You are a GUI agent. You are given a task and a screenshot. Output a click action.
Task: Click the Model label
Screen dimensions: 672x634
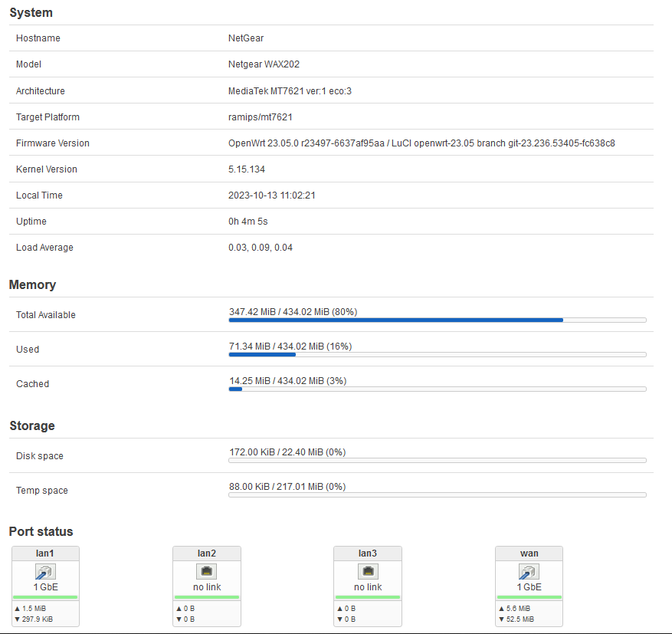click(28, 64)
